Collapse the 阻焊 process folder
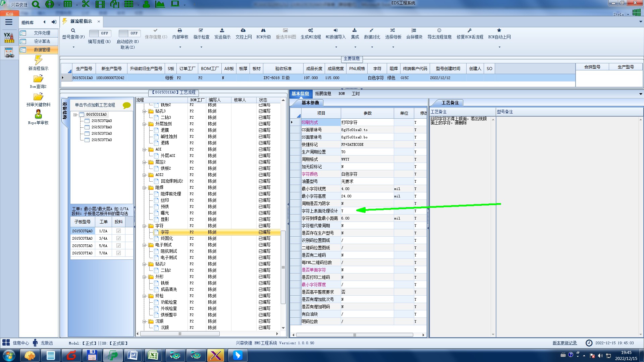 145,188
